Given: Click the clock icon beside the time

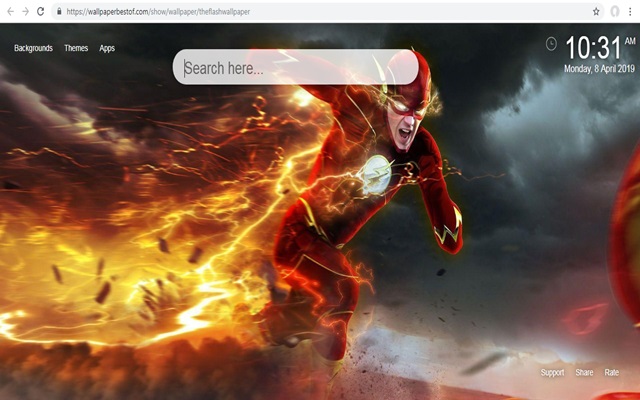Looking at the screenshot, I should tap(551, 44).
